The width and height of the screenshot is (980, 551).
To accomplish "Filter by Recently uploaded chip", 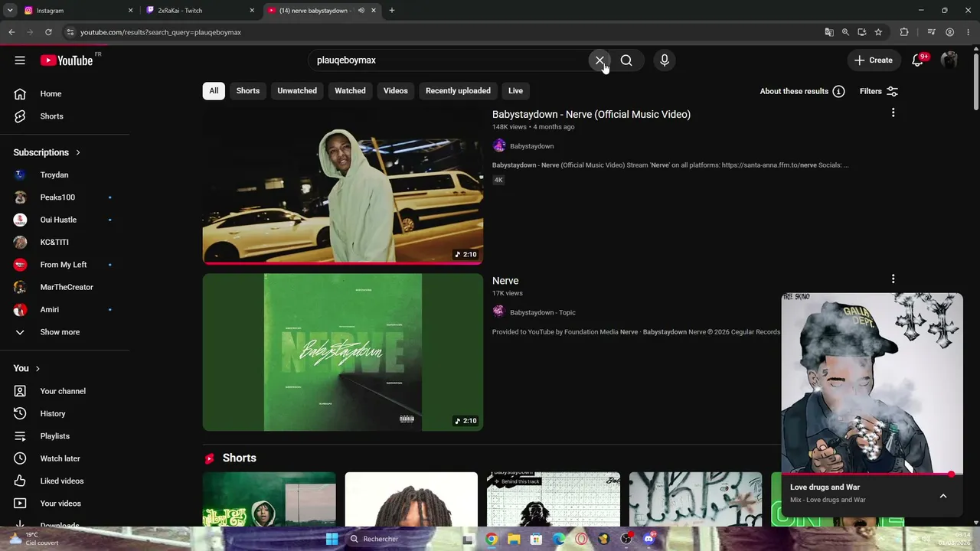I will coord(458,91).
